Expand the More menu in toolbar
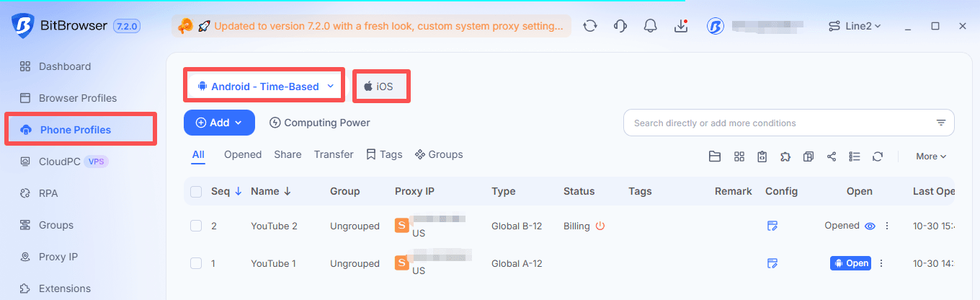 (931, 156)
